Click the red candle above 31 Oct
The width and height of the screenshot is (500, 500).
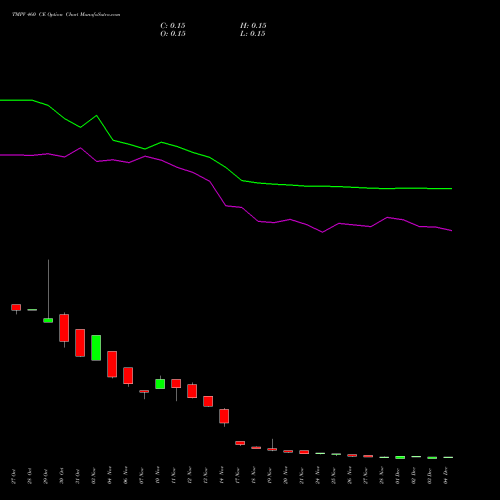pyautogui.click(x=80, y=343)
